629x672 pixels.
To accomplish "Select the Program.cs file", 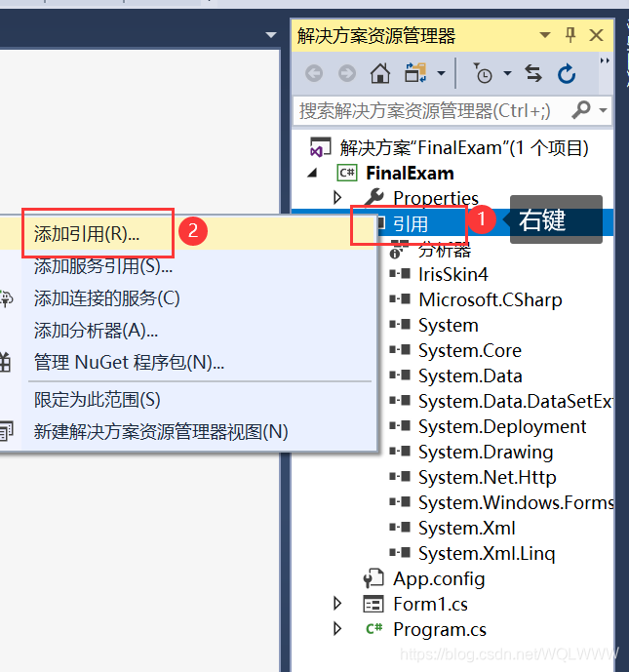I will coord(440,630).
